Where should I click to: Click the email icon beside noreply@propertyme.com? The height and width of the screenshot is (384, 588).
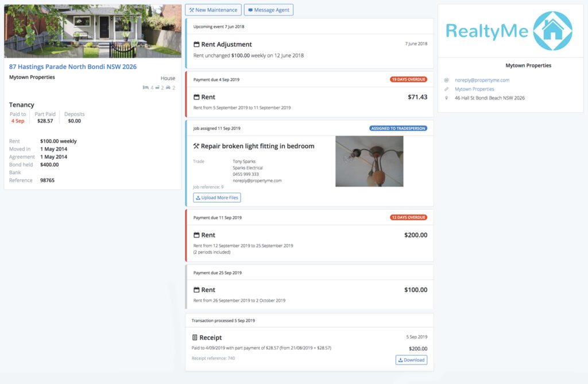(x=446, y=80)
